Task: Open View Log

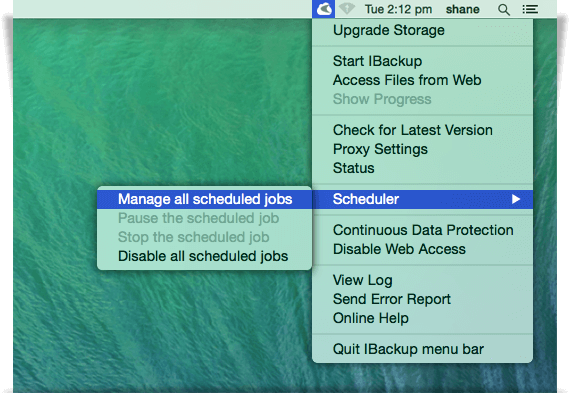Action: tap(422, 280)
